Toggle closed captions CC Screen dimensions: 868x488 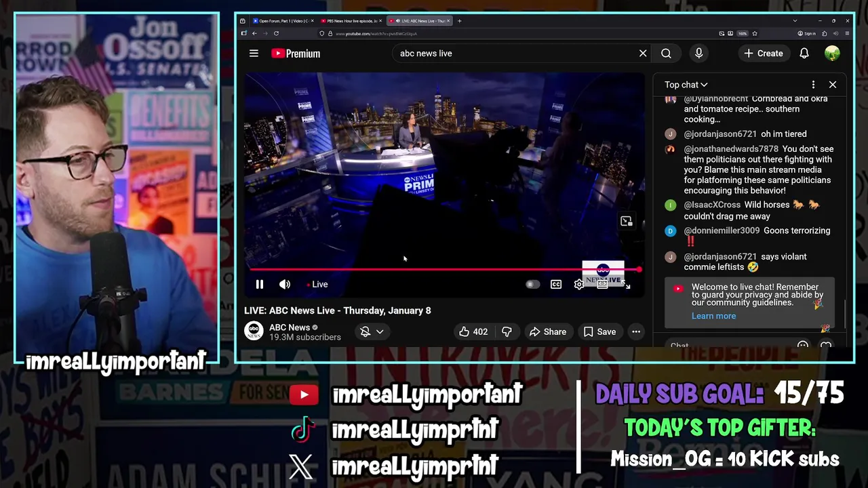point(556,285)
